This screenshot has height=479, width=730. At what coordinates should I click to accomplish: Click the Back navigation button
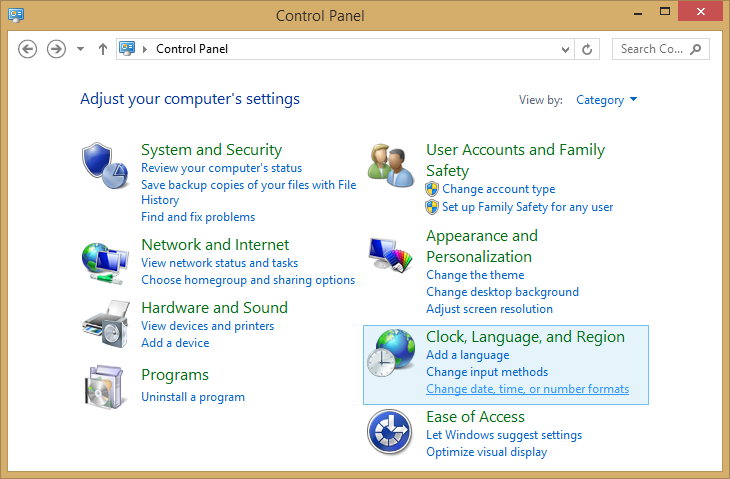click(x=28, y=49)
